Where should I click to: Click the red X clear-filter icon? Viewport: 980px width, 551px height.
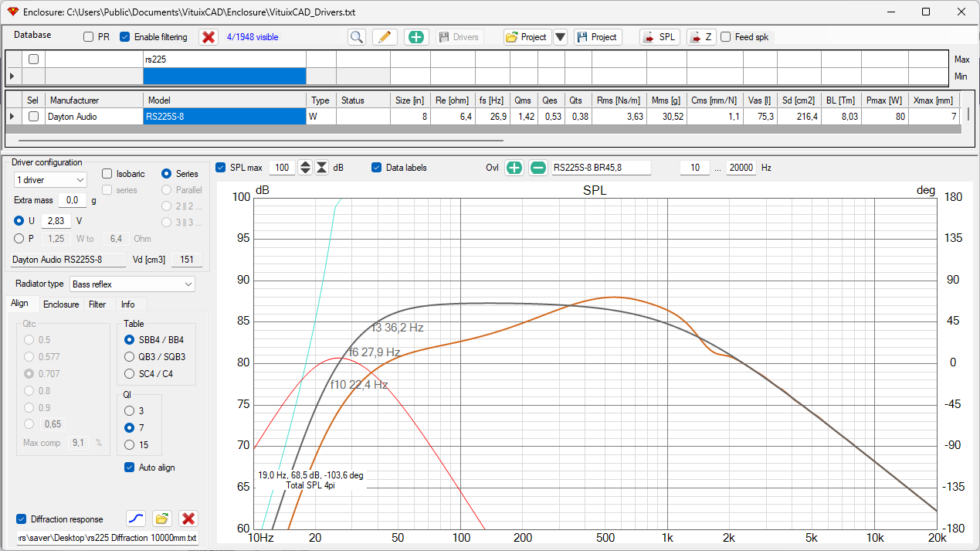click(x=208, y=37)
